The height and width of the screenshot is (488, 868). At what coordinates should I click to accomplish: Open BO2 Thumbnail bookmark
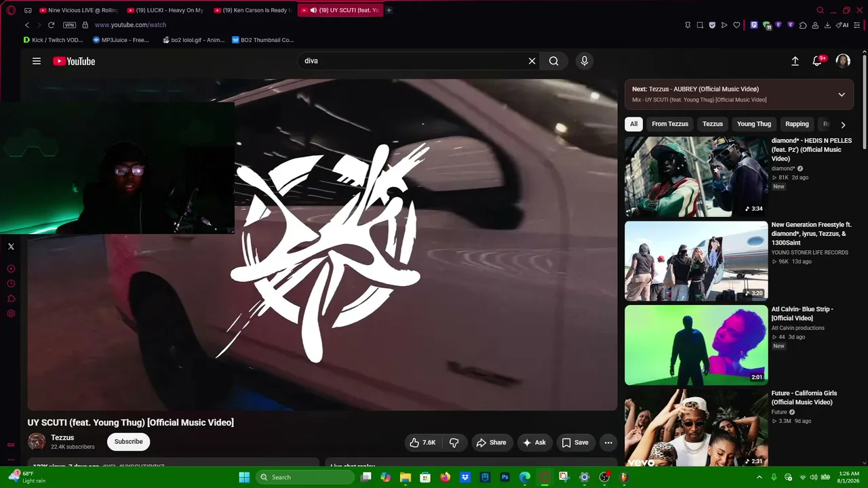tap(262, 40)
